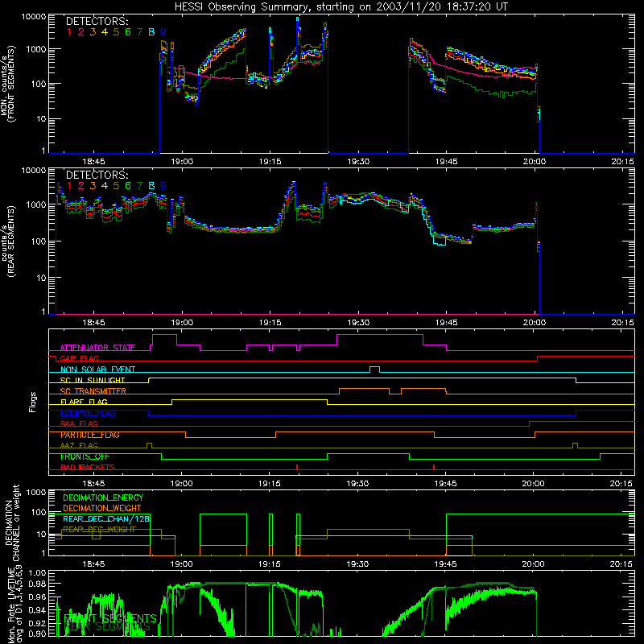Click DETECTORS: label in rear segments panel

click(97, 175)
